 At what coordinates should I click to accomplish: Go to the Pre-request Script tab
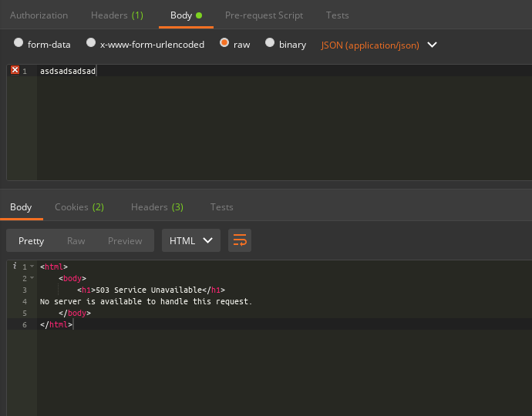click(264, 15)
